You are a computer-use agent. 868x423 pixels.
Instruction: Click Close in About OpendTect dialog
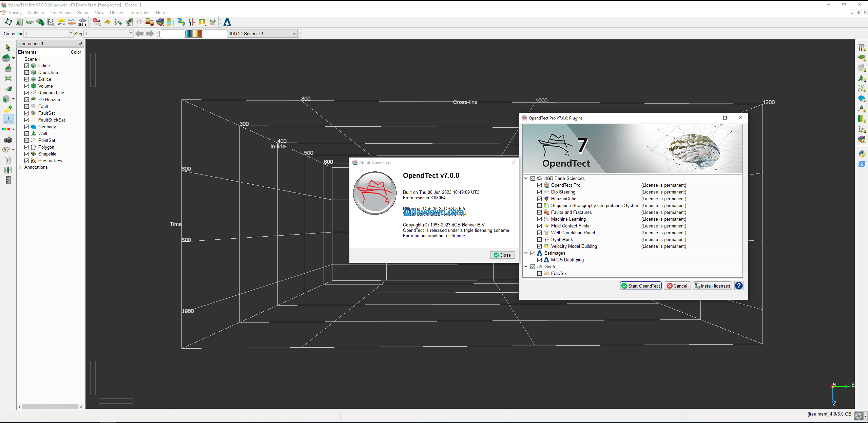point(502,255)
